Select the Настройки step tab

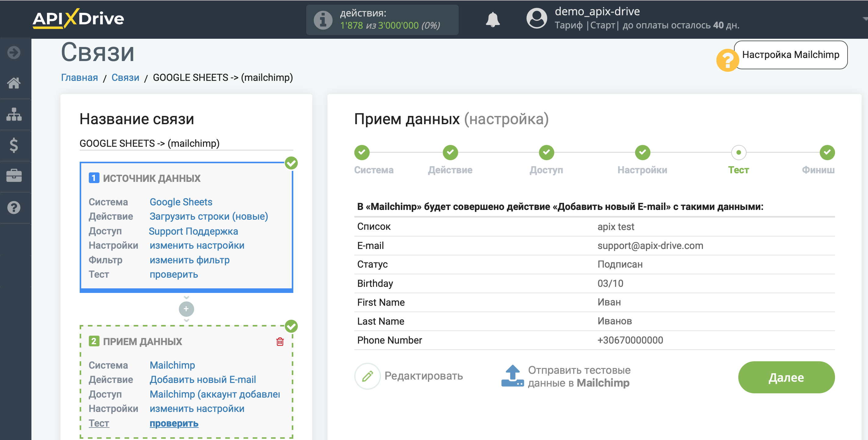click(642, 170)
